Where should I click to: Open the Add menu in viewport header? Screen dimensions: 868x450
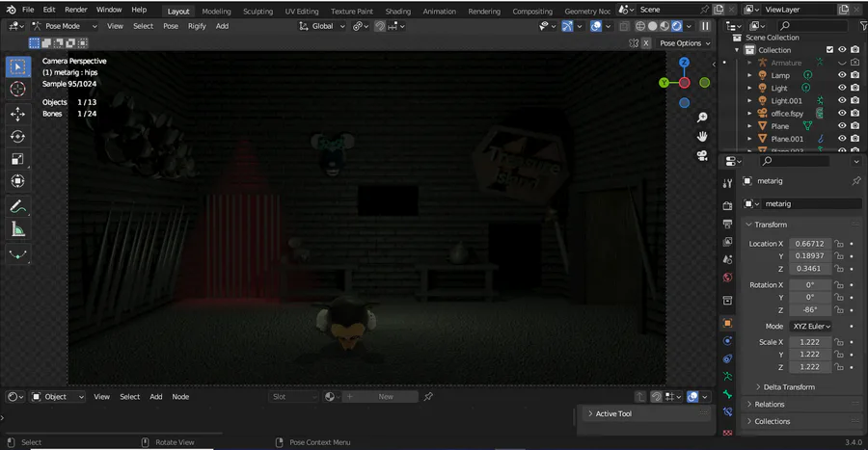(222, 26)
